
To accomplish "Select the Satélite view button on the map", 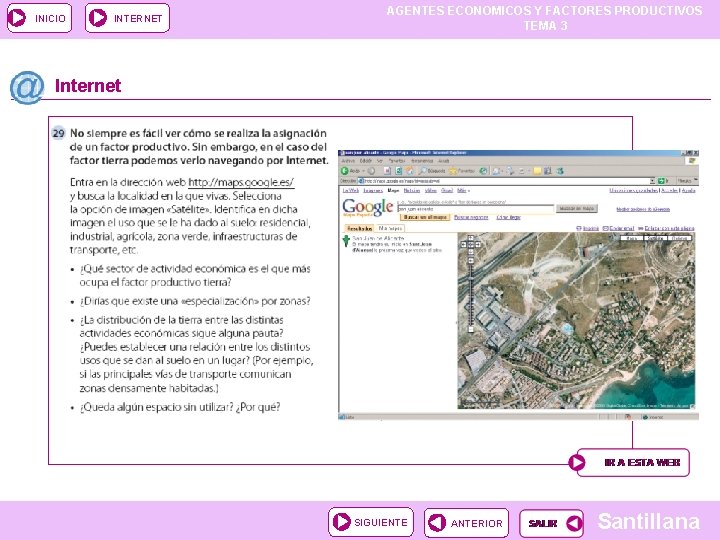I will pos(655,238).
